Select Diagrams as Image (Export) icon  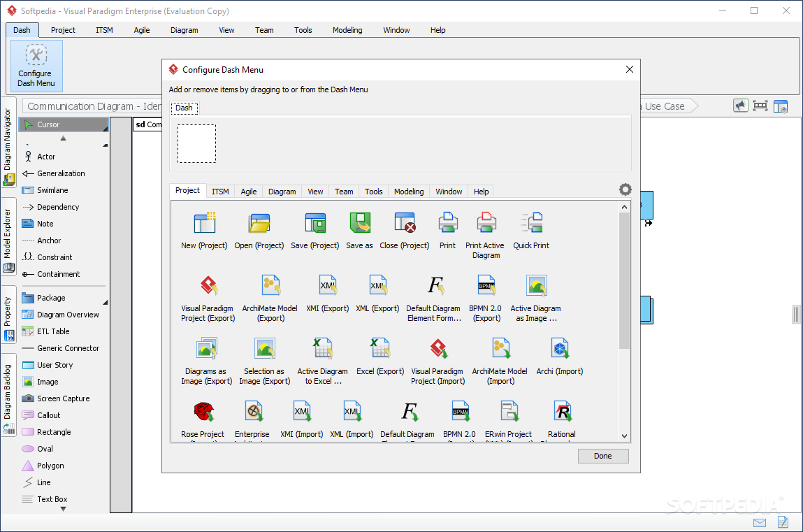tap(207, 349)
